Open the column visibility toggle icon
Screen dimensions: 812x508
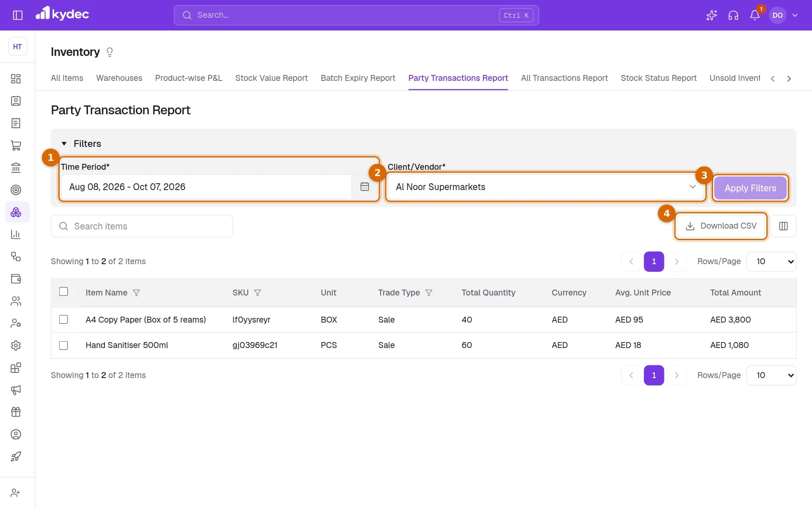click(783, 226)
